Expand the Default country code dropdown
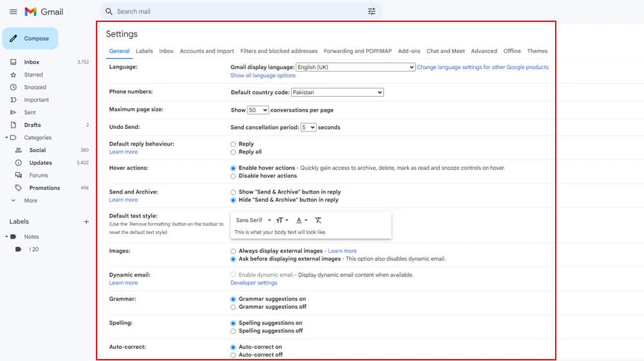 [337, 92]
